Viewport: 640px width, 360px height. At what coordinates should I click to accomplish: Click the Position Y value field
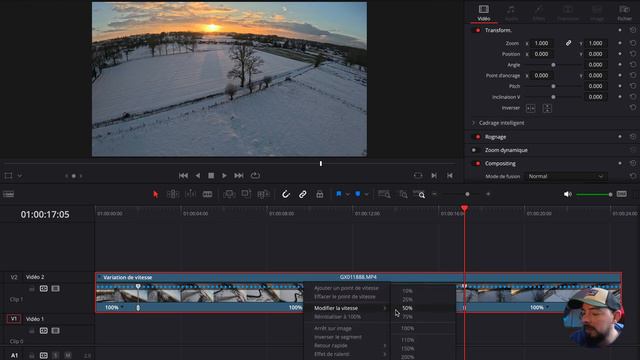(x=596, y=54)
